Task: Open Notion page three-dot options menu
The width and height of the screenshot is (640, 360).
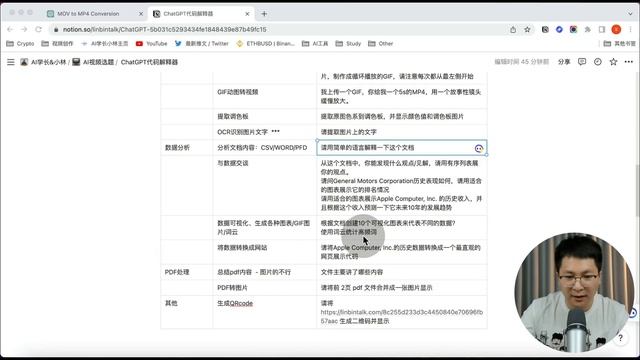Action: (x=629, y=62)
